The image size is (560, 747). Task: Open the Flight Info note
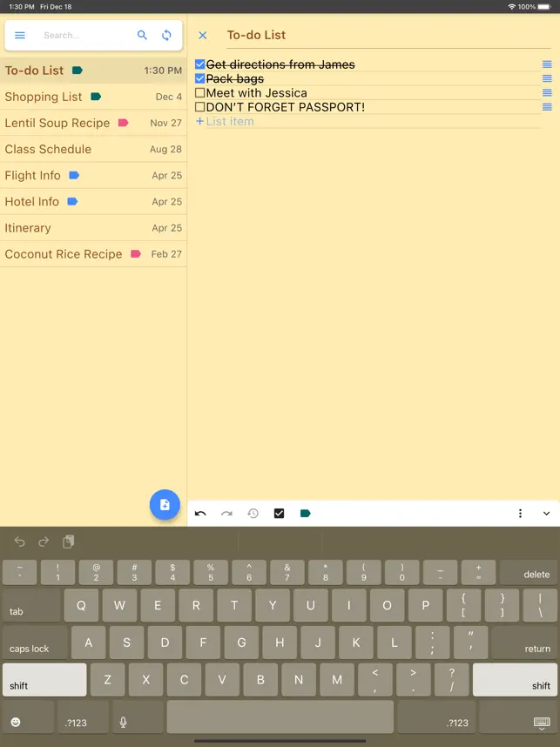tap(93, 175)
